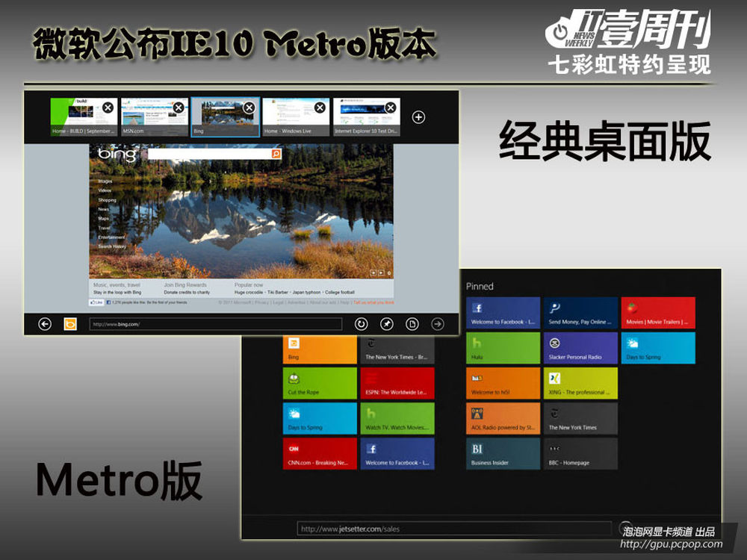Pin the site with the pushpin icon
This screenshot has height=560, width=747.
coord(387,324)
